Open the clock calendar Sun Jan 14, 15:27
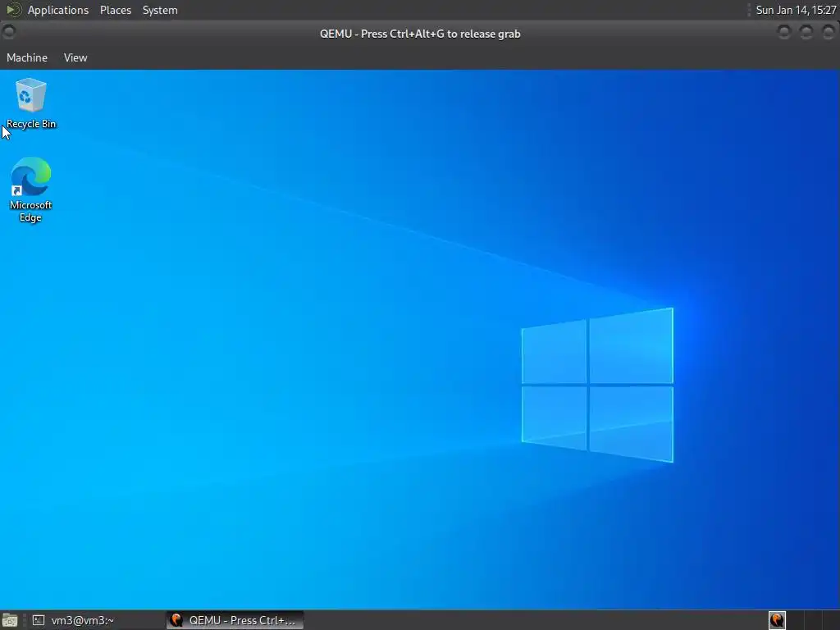The height and width of the screenshot is (630, 840). [796, 10]
